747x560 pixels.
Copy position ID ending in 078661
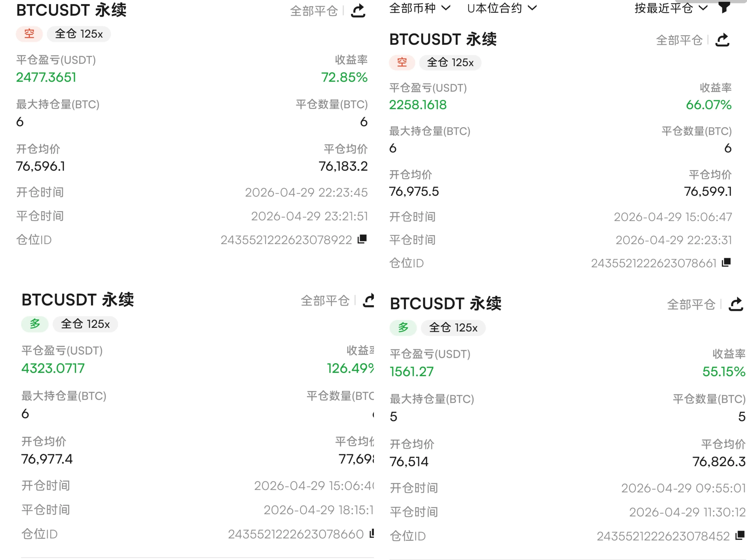coord(726,262)
